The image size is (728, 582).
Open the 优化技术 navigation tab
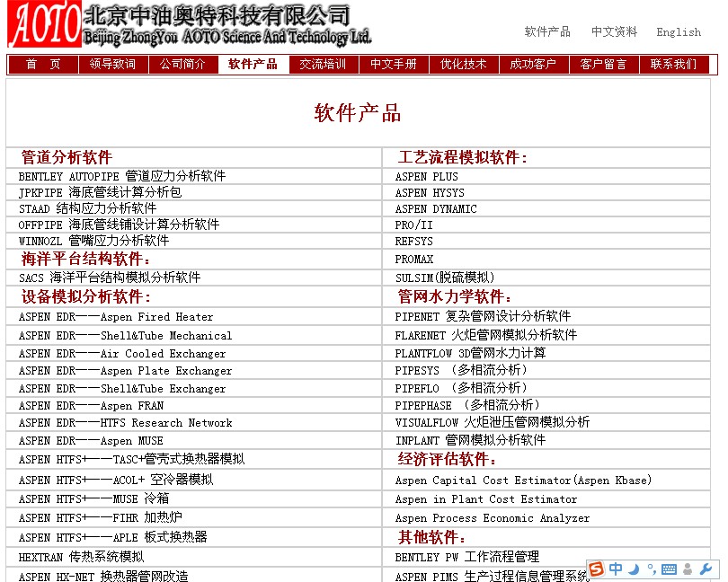464,64
